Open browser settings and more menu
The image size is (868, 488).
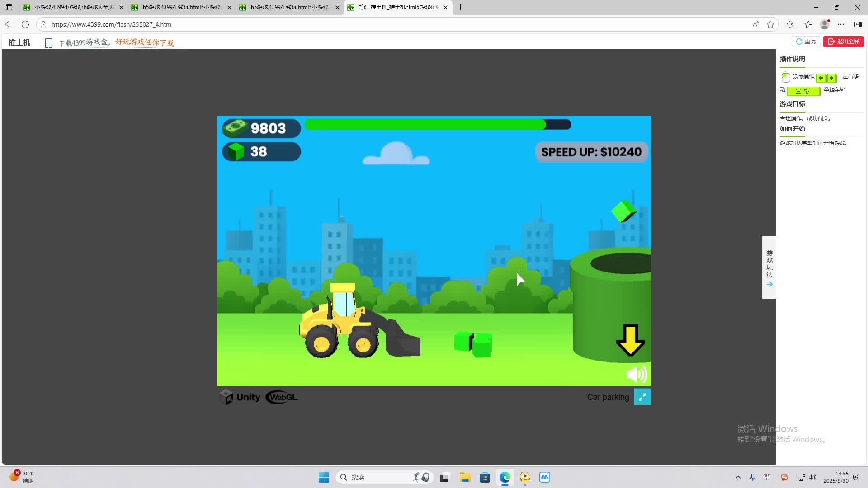(x=841, y=24)
